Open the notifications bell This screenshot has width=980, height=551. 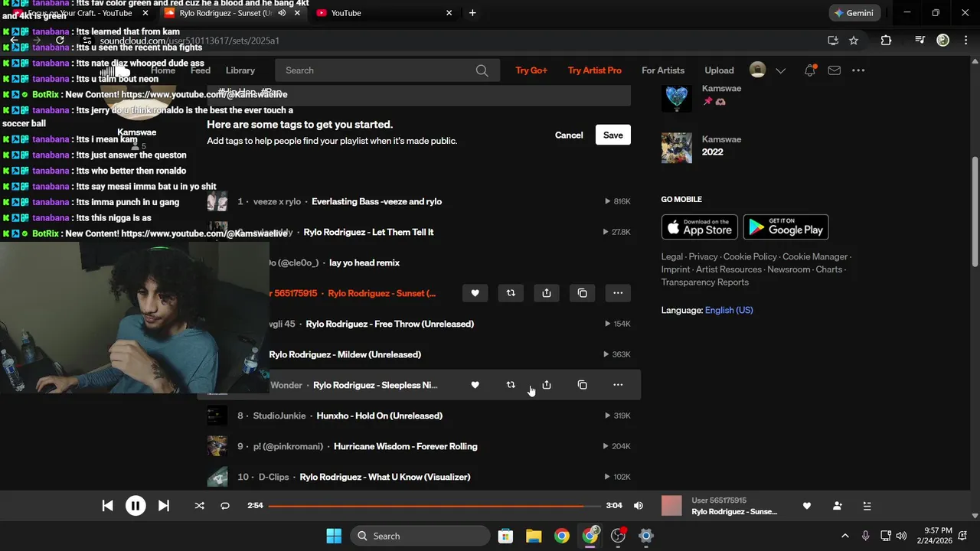click(x=809, y=70)
